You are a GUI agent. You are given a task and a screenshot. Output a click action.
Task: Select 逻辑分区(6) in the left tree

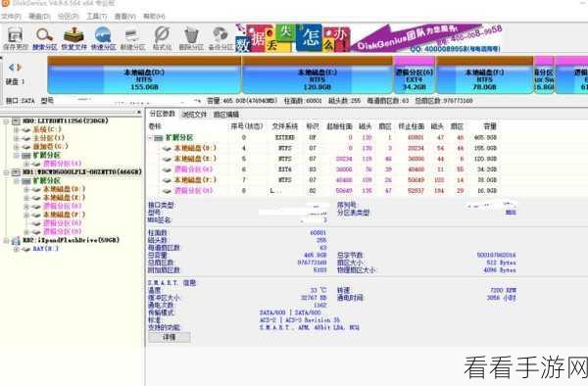[x=63, y=206]
